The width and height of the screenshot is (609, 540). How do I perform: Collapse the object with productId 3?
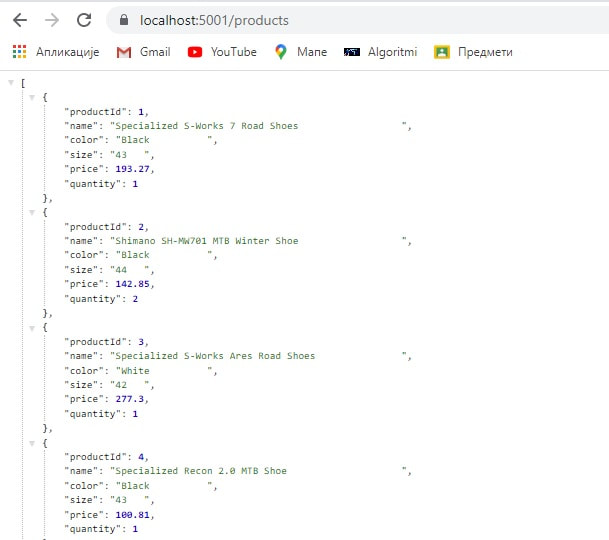coord(32,328)
